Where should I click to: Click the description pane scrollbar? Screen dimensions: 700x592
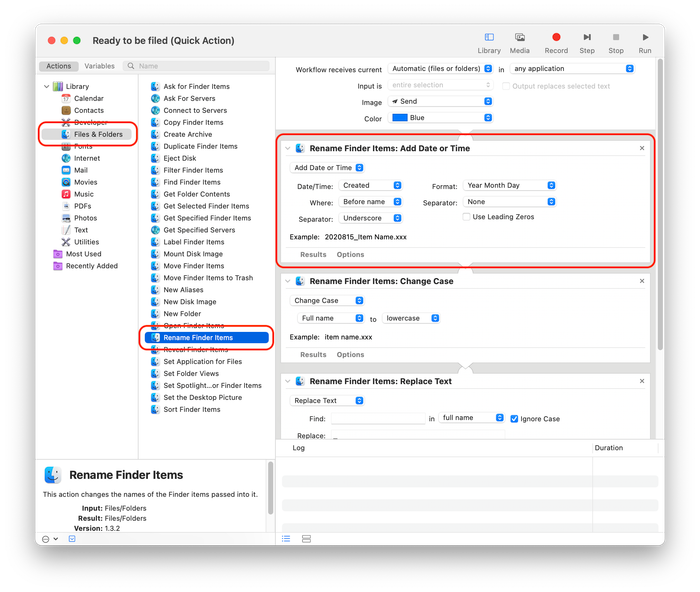(x=270, y=488)
